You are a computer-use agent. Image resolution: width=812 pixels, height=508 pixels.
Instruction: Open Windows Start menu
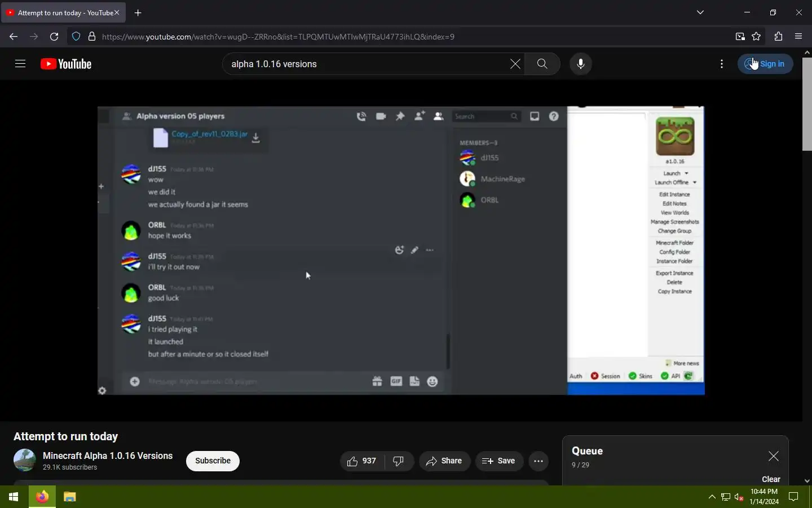point(14,497)
